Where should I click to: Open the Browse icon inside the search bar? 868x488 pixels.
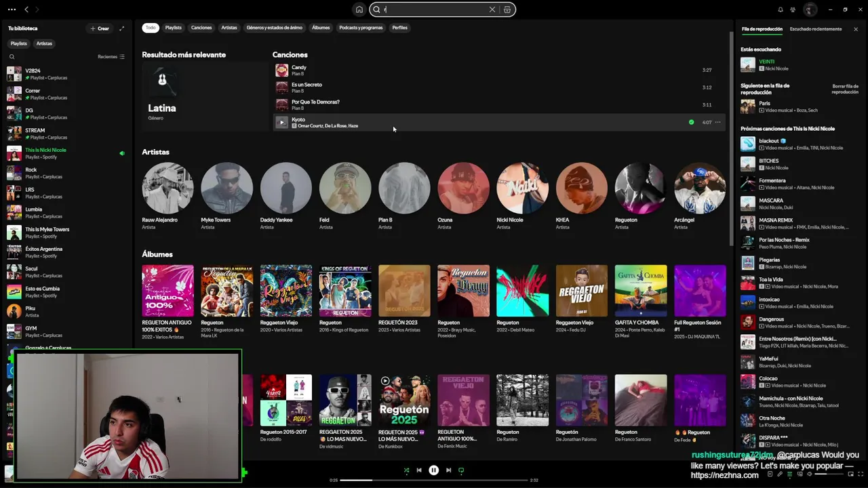[507, 9]
